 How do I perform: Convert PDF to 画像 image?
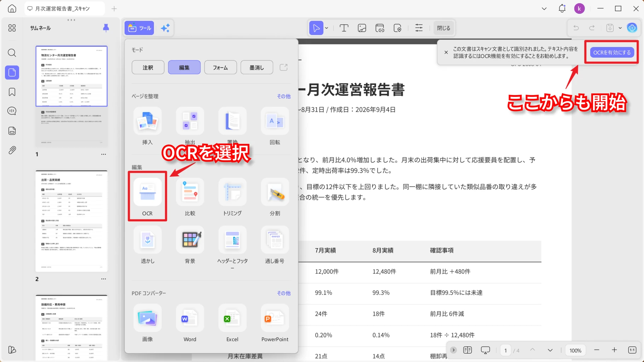[148, 323]
